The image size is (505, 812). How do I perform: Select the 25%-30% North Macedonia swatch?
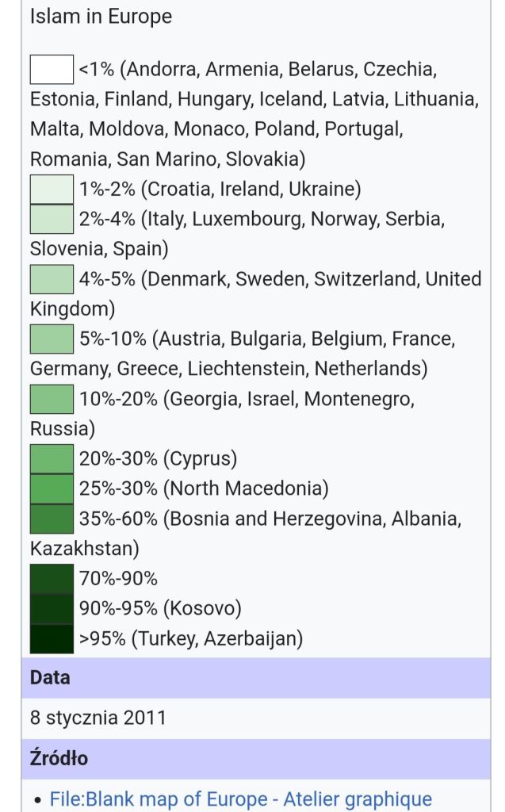pos(52,488)
